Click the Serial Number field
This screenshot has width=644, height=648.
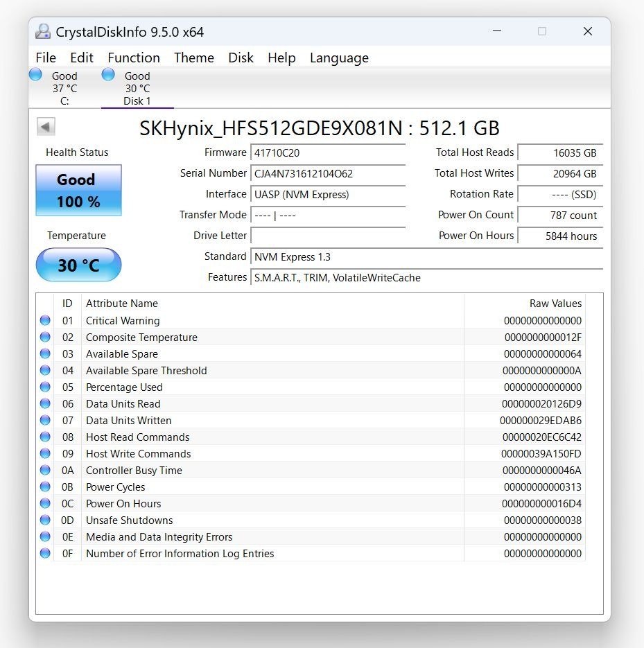click(328, 173)
